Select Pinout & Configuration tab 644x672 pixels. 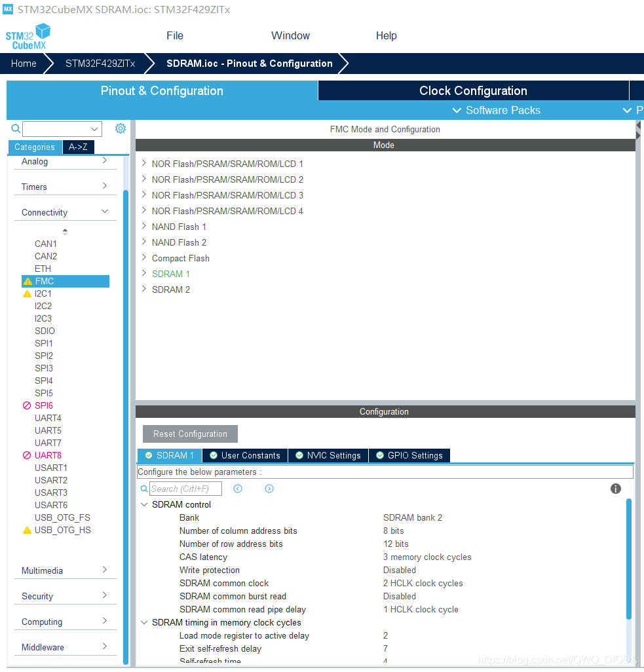point(162,90)
